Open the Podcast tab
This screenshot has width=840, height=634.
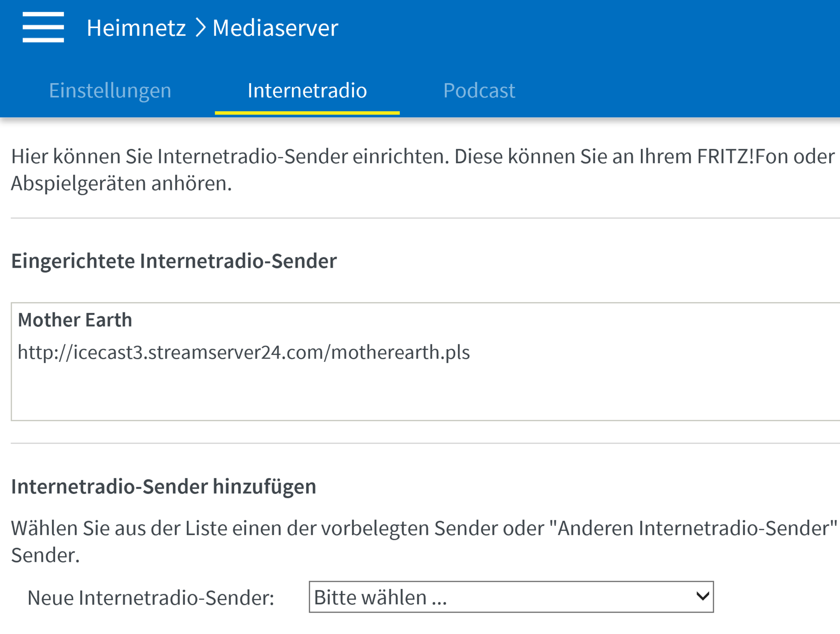tap(479, 91)
